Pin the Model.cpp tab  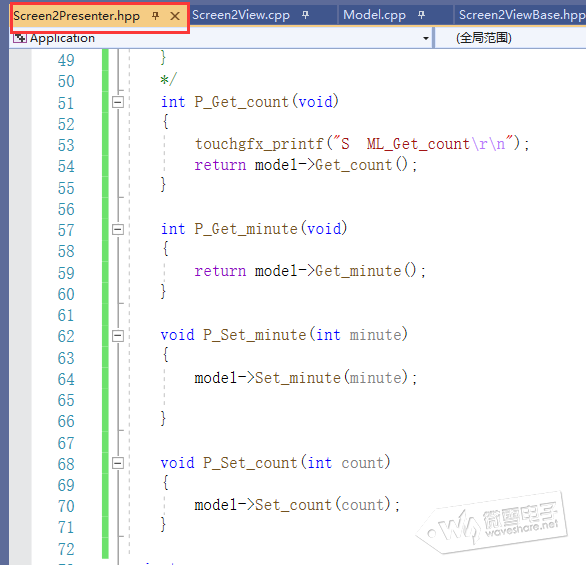point(421,15)
